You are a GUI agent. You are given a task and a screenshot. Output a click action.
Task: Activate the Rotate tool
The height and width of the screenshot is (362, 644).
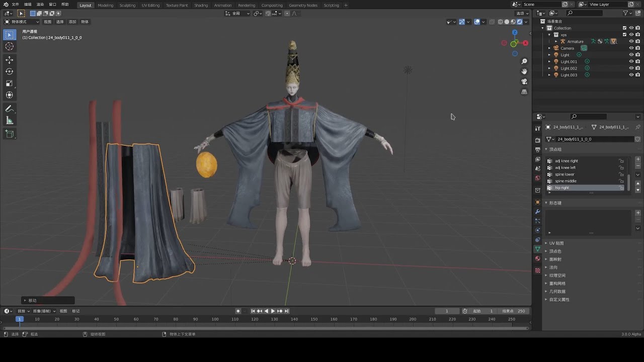pos(9,71)
